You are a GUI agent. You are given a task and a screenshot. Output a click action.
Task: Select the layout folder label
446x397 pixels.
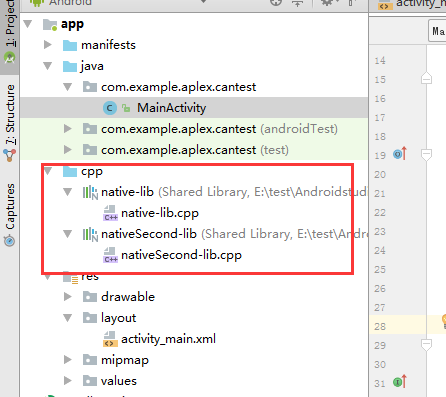[x=118, y=318]
